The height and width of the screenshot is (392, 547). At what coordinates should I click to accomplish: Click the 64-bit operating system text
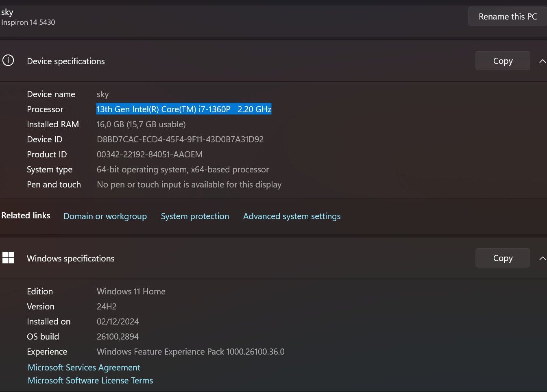[183, 170]
